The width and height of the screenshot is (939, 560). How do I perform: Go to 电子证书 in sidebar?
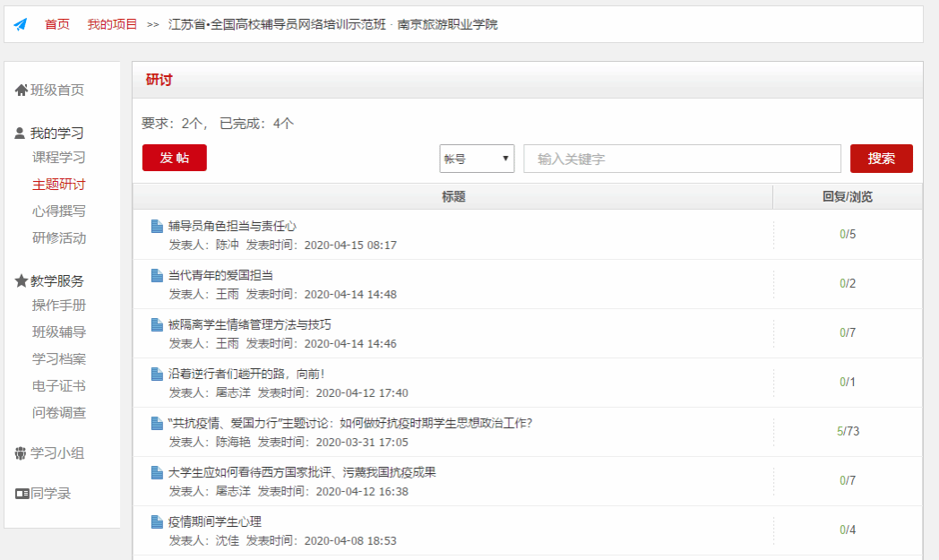pyautogui.click(x=59, y=386)
